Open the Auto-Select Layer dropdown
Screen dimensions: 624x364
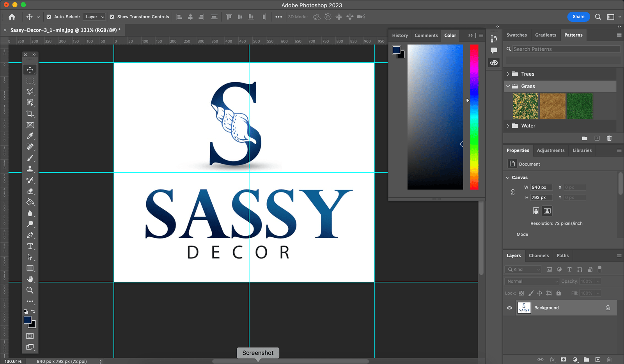point(95,17)
